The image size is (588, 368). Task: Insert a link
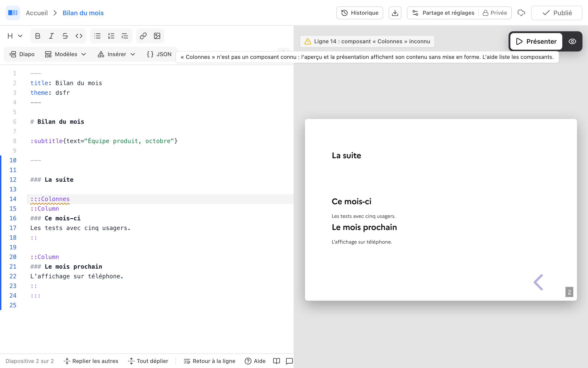(x=143, y=36)
